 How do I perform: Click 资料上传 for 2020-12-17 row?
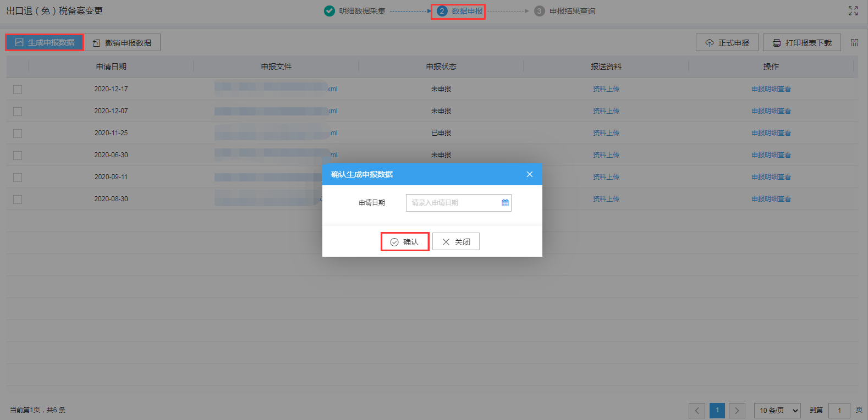(x=606, y=89)
